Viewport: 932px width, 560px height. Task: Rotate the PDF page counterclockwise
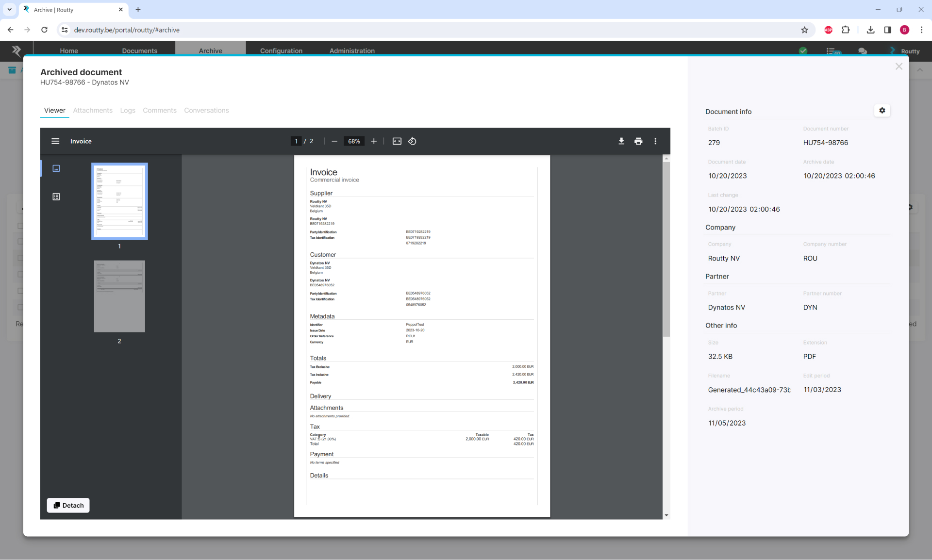(412, 141)
